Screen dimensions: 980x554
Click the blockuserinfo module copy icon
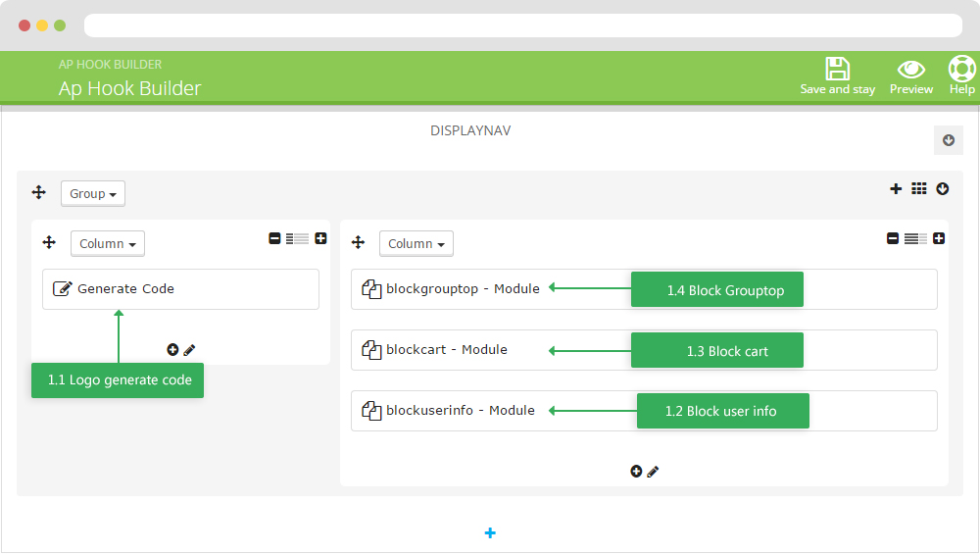tap(371, 410)
